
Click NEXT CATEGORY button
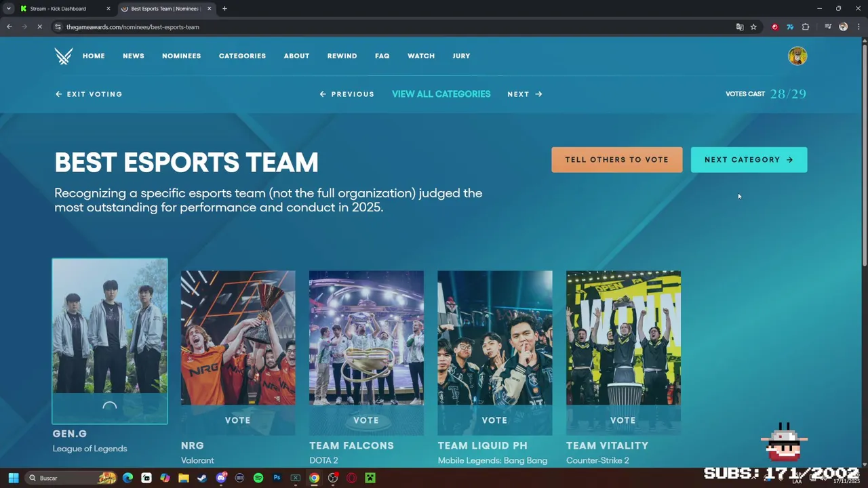(x=749, y=160)
